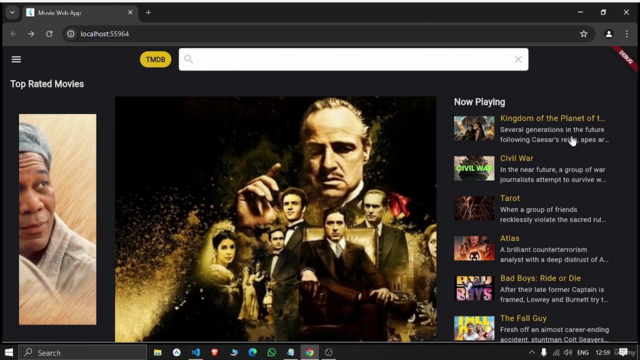Select the Atlas thumbnail image
640x360 pixels.
[x=474, y=248]
